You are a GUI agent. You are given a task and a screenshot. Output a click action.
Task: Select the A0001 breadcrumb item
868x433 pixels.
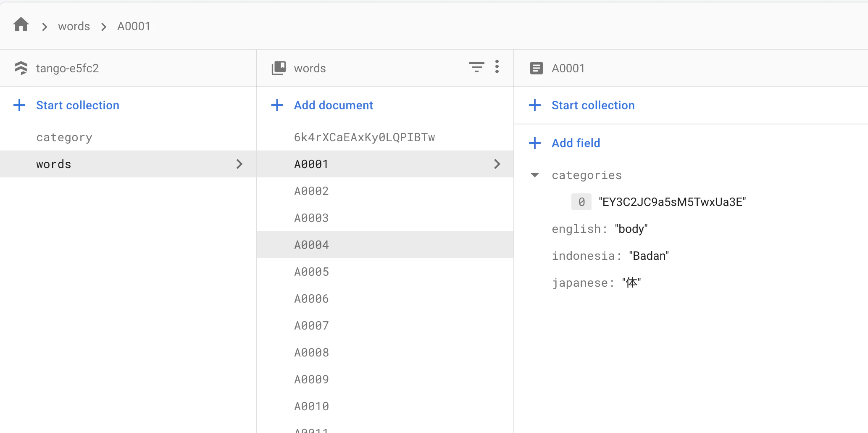(134, 26)
